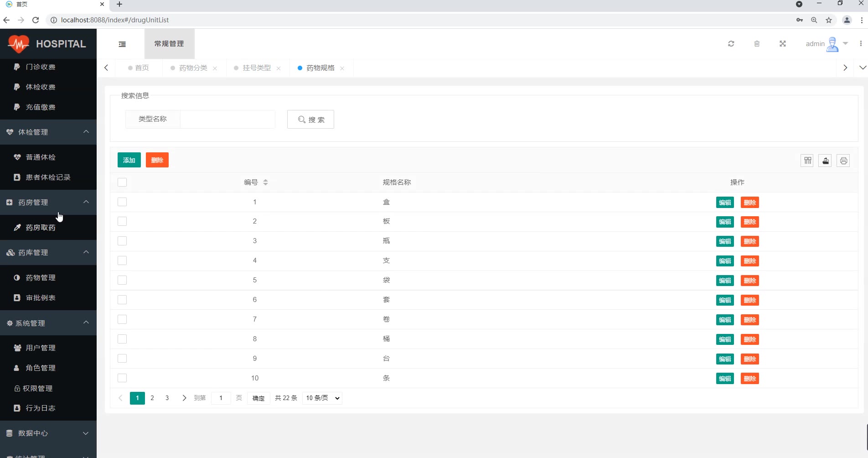Click the HOSPITAL heart logo

click(x=19, y=44)
